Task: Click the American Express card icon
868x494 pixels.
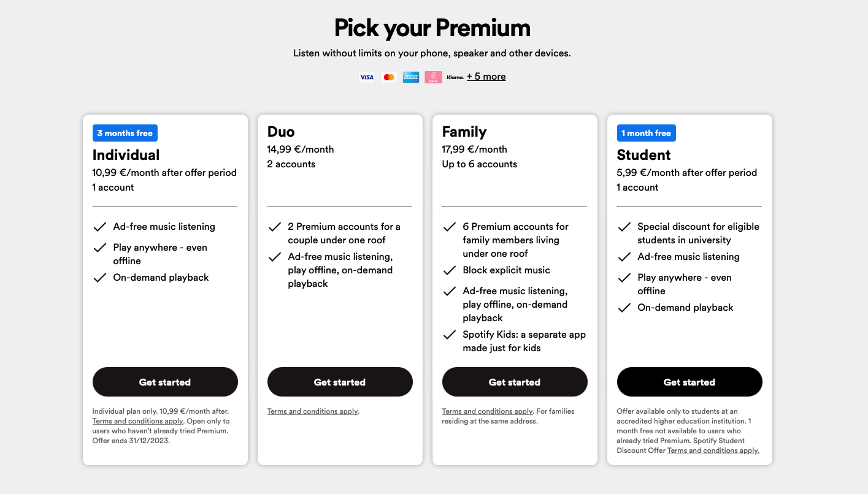Action: click(411, 77)
